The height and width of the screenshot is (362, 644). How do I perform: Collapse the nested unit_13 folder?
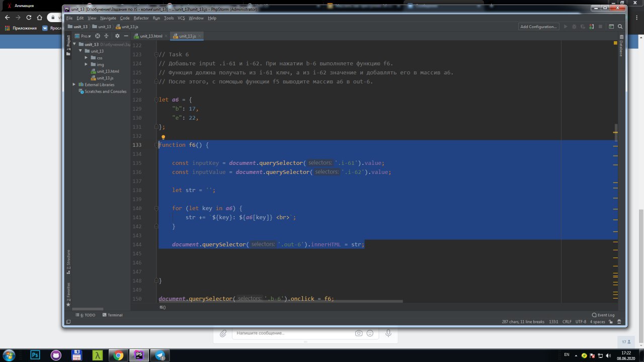[80, 51]
